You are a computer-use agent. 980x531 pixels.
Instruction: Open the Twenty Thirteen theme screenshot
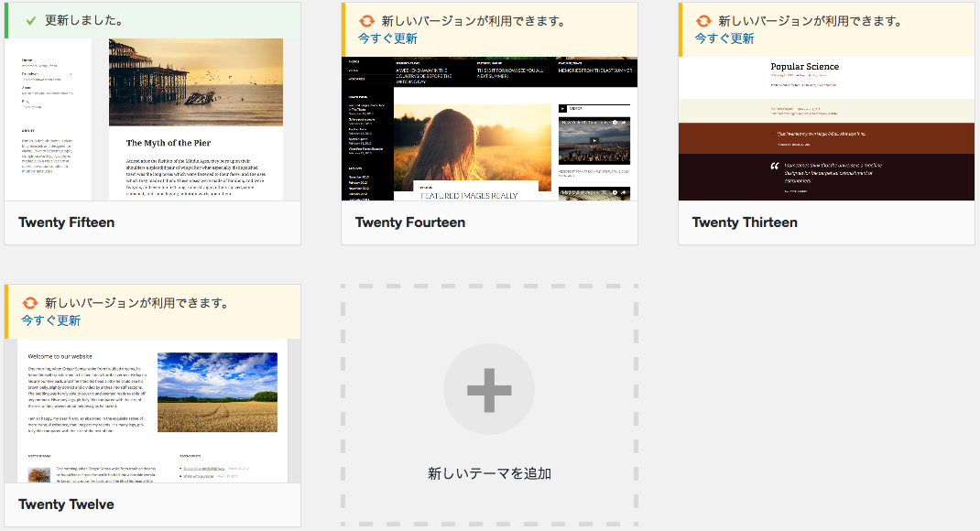[826, 129]
